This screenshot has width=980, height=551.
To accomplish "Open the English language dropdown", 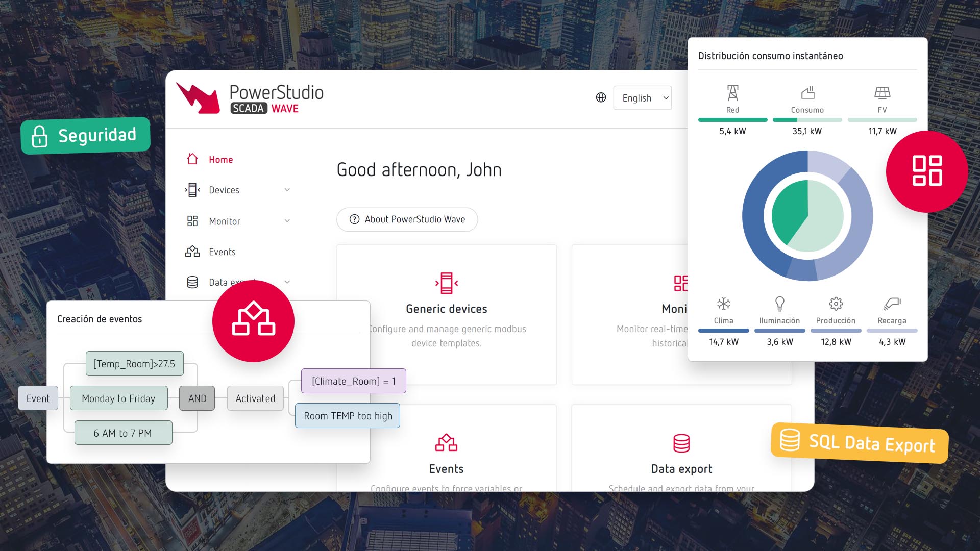I will pos(642,98).
